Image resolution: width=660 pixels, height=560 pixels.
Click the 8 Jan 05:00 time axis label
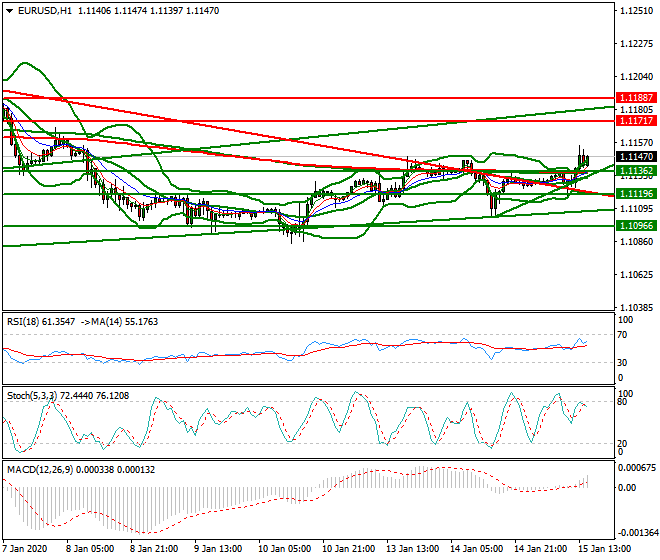coord(90,549)
